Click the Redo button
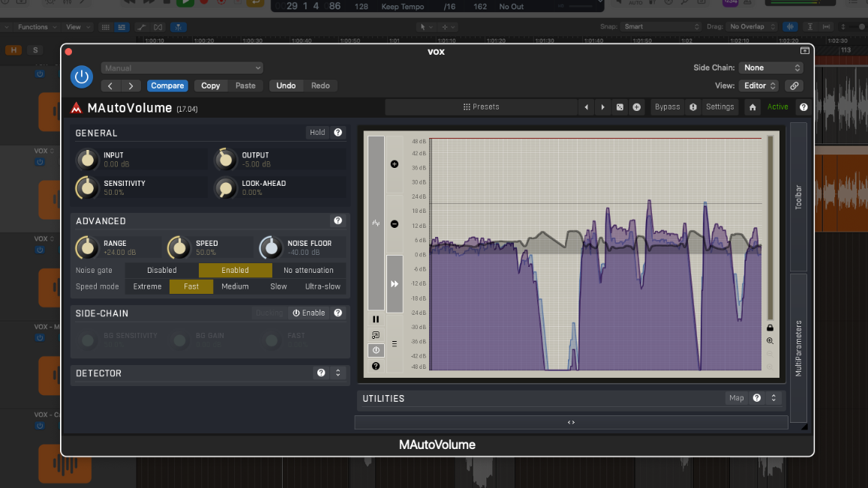This screenshot has height=488, width=868. [320, 85]
